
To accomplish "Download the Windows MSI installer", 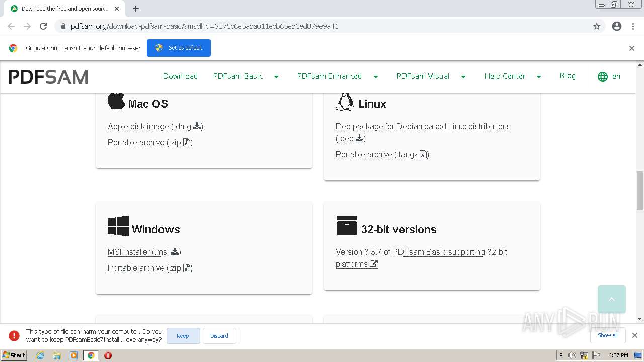I will pos(144,252).
